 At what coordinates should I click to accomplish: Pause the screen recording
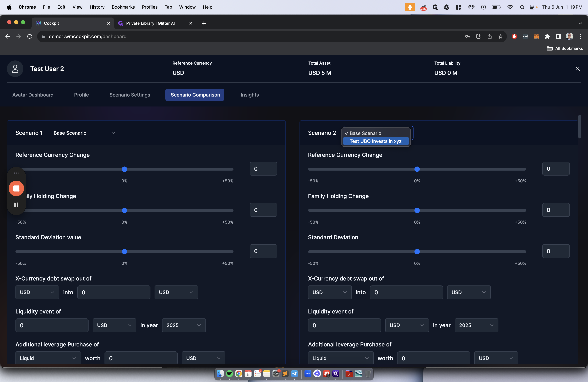tap(16, 205)
